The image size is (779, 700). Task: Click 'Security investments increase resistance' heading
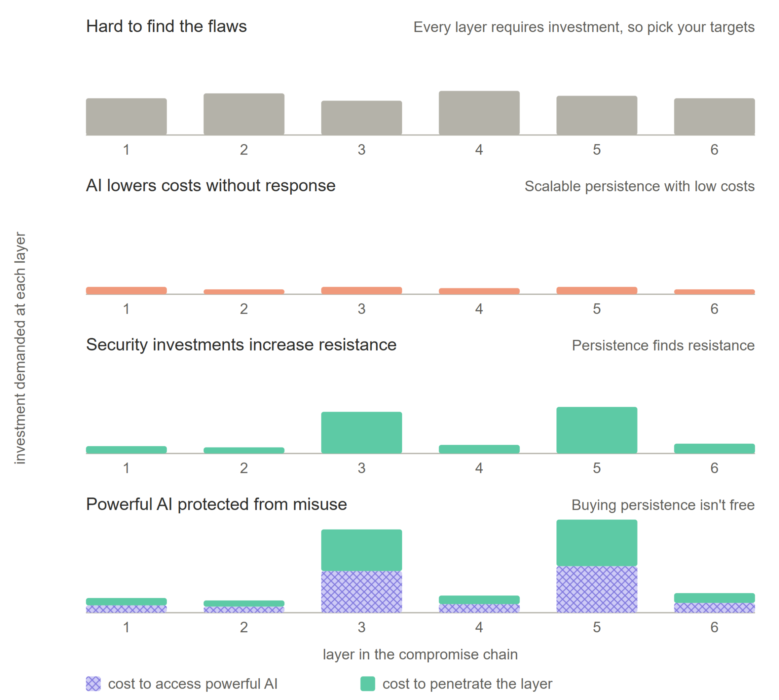coord(241,344)
